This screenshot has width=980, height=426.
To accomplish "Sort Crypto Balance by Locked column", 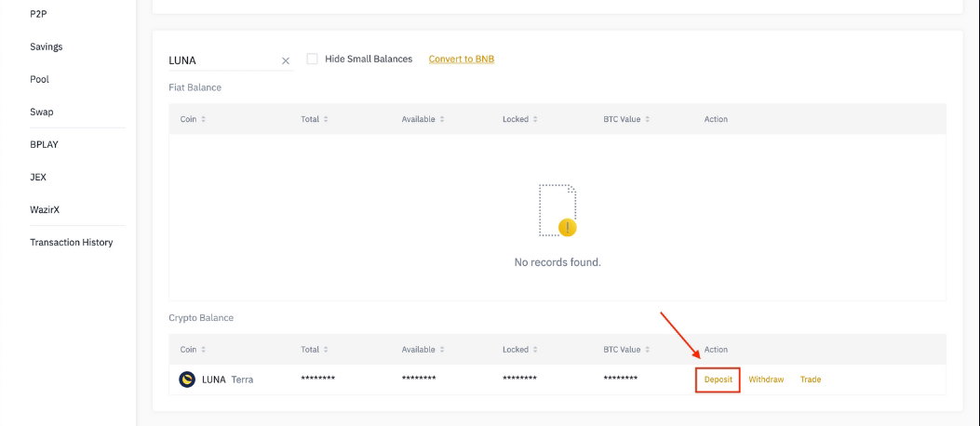I will pyautogui.click(x=520, y=349).
